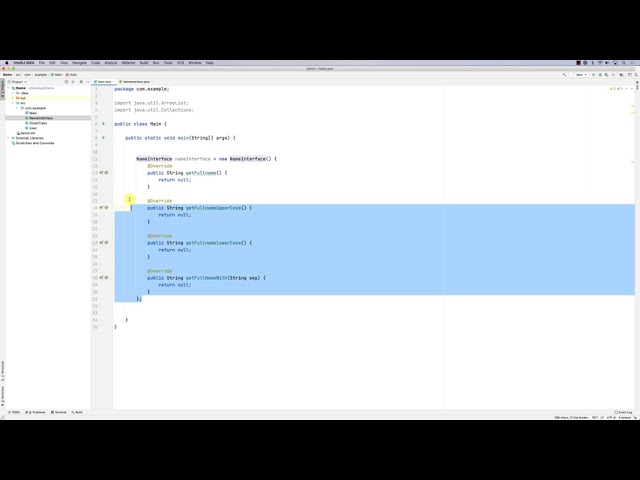
Task: Click the Wi-Fi icon in menu bar
Action: click(x=600, y=63)
